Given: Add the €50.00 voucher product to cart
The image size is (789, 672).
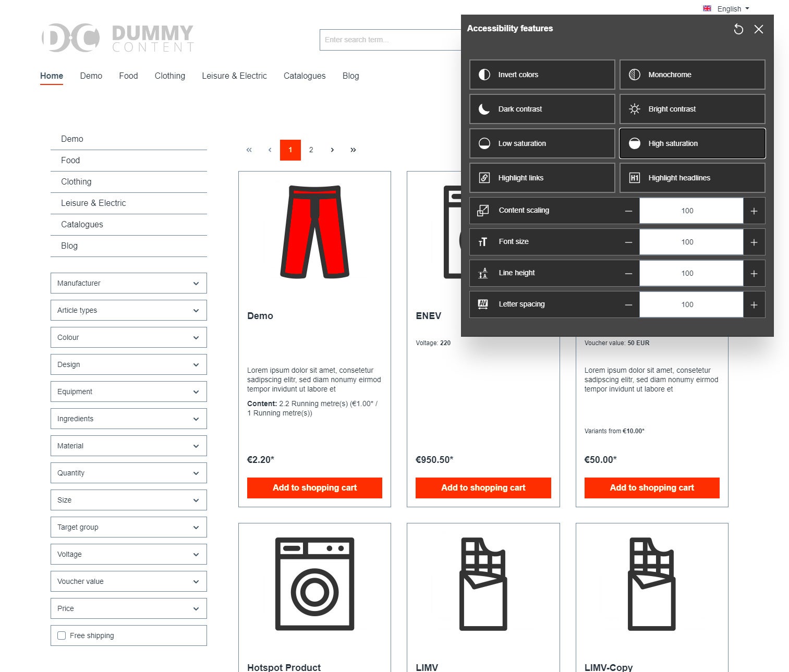Looking at the screenshot, I should pos(652,488).
